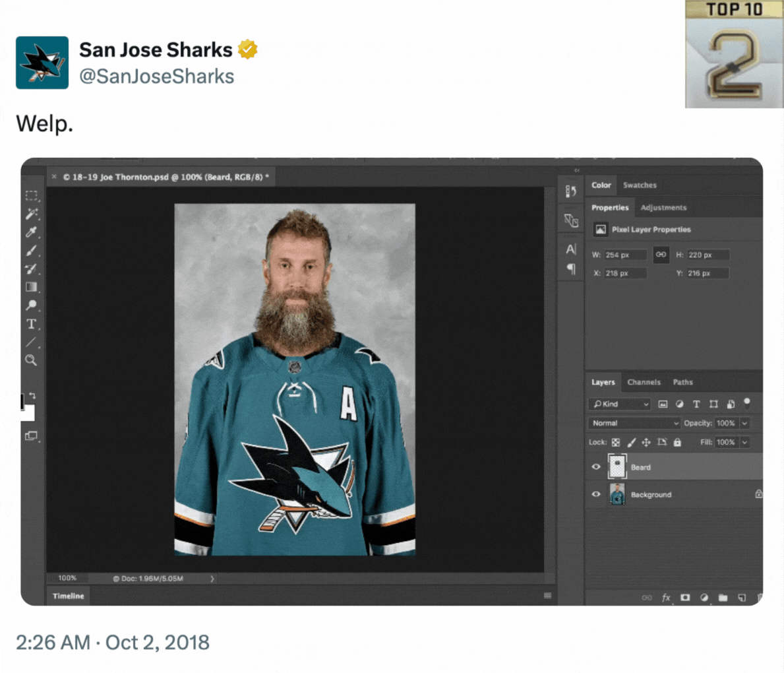This screenshot has width=784, height=673.
Task: Create a new layer
Action: point(742,597)
